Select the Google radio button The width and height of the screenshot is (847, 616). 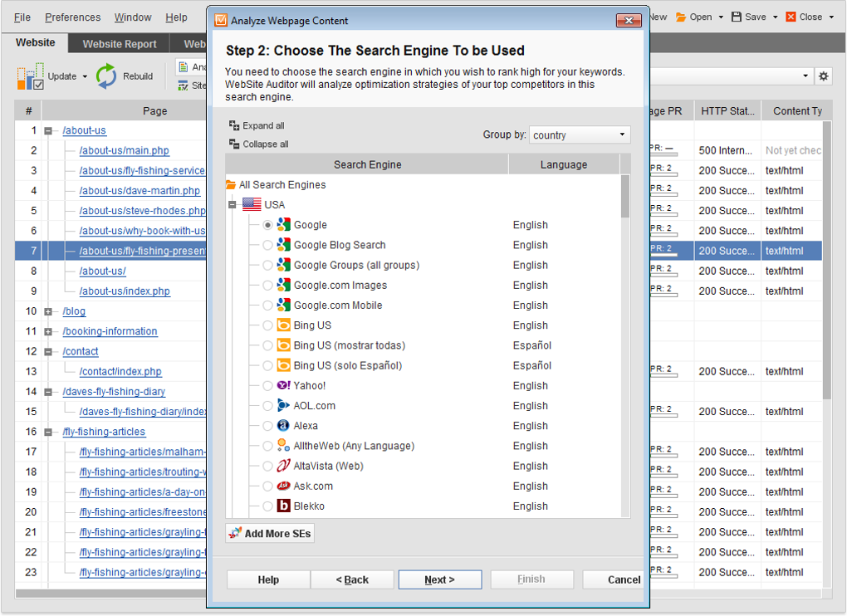(x=267, y=225)
